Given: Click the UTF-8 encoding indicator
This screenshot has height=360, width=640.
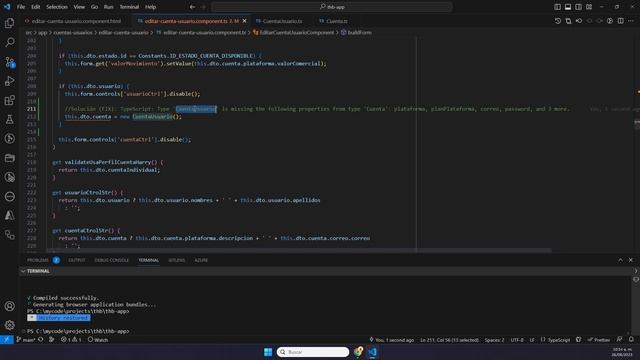Looking at the screenshot, I should [517, 340].
